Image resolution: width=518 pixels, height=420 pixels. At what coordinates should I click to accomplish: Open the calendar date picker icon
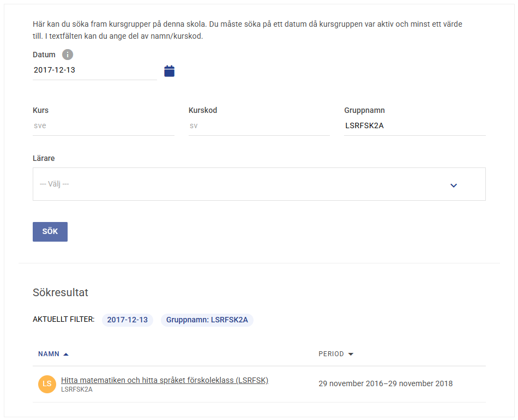click(169, 71)
